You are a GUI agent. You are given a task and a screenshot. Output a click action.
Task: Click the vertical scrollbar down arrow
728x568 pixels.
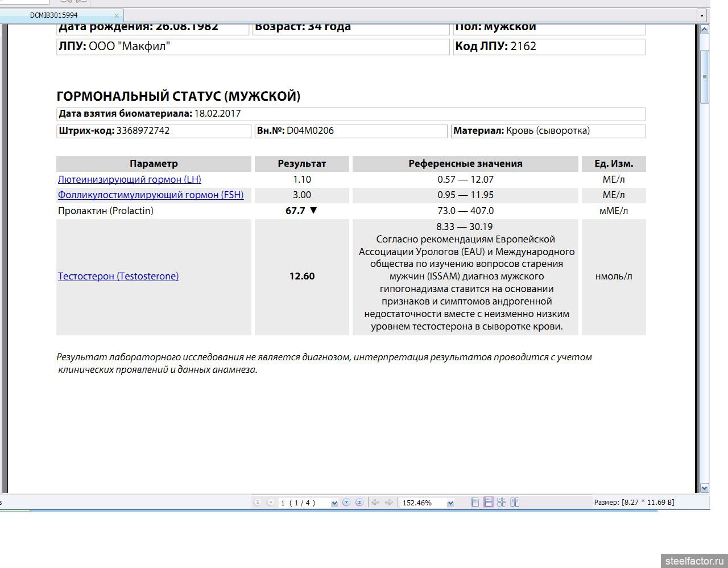tap(705, 488)
